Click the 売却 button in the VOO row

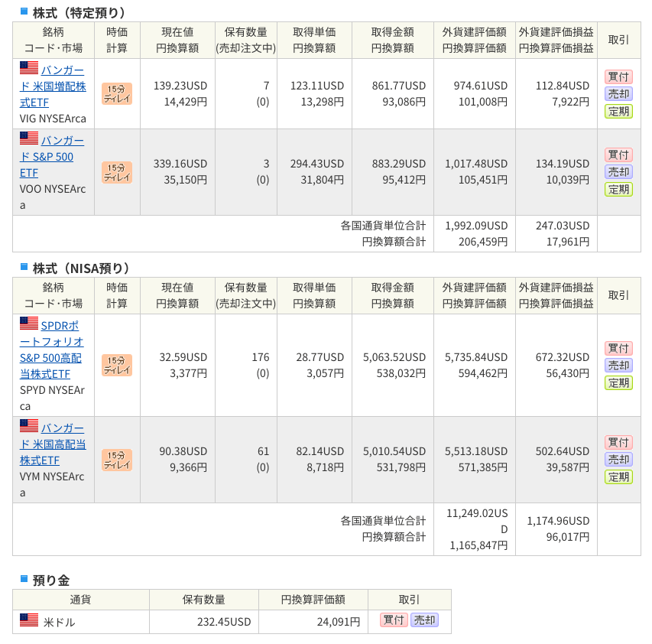[x=618, y=172]
